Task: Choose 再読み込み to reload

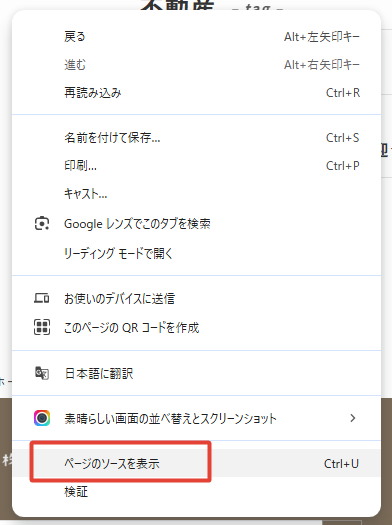Action: tap(197, 92)
